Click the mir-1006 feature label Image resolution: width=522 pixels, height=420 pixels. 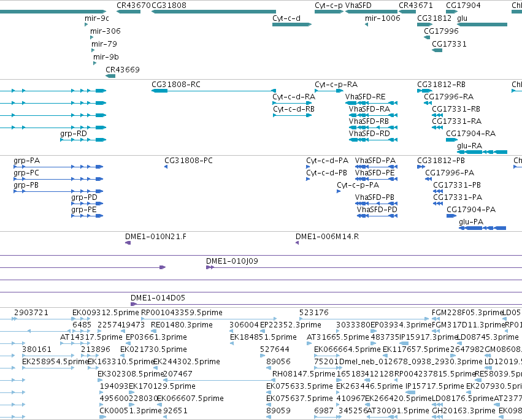coord(383,18)
